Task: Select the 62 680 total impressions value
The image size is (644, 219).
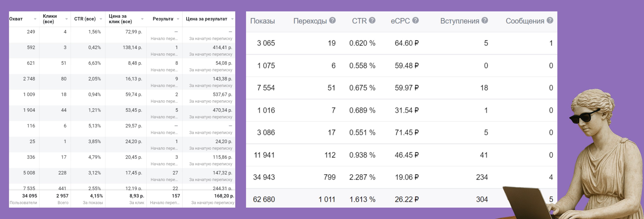Action: [264, 200]
